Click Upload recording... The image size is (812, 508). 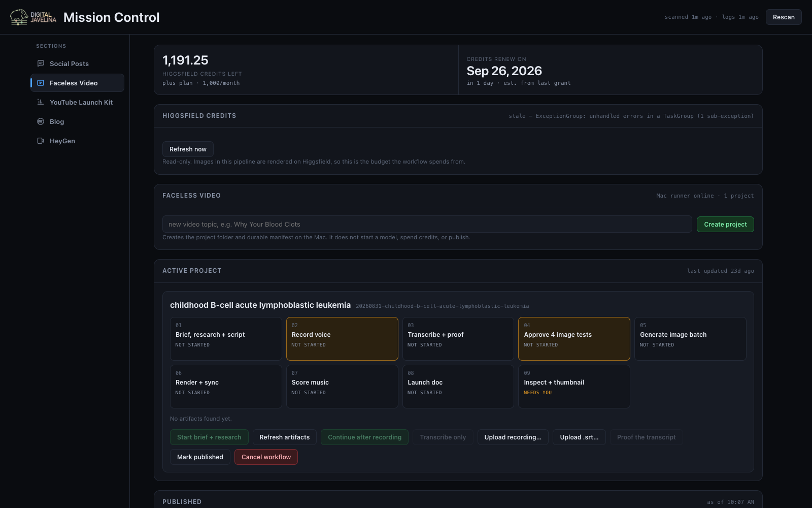[x=513, y=437]
